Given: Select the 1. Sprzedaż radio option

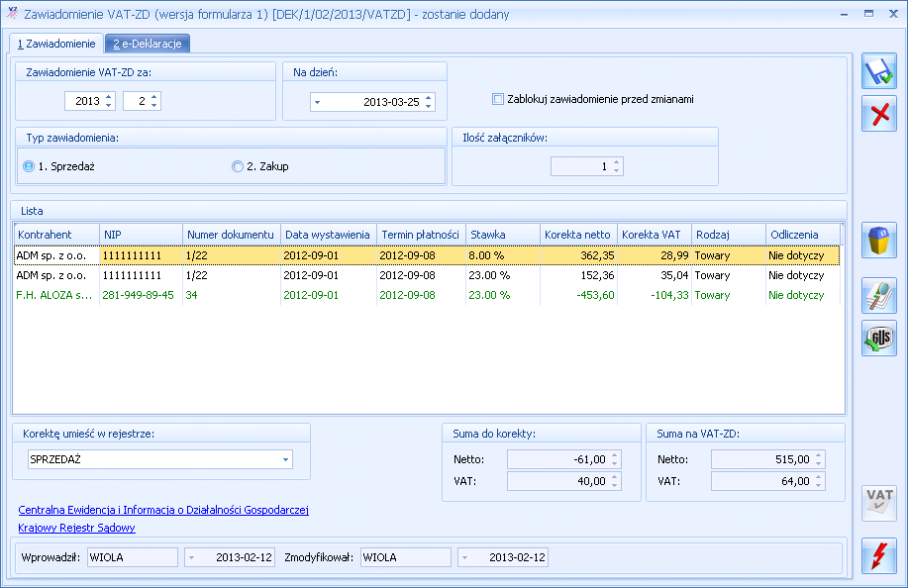Looking at the screenshot, I should click(x=29, y=166).
